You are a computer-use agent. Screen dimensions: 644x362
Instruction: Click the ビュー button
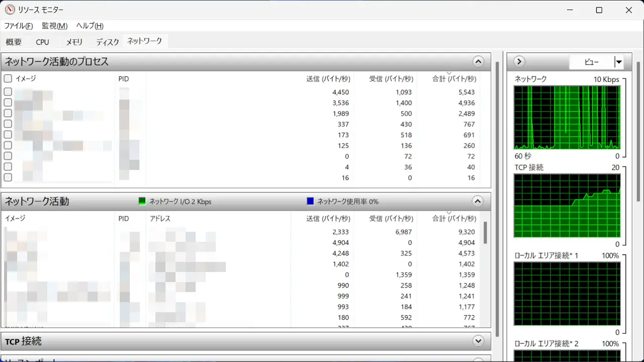click(592, 62)
